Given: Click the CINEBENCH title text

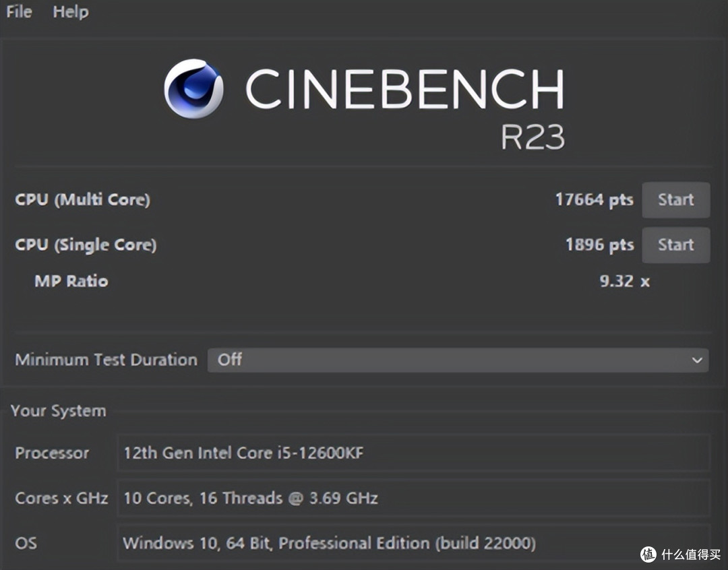Looking at the screenshot, I should [x=404, y=89].
